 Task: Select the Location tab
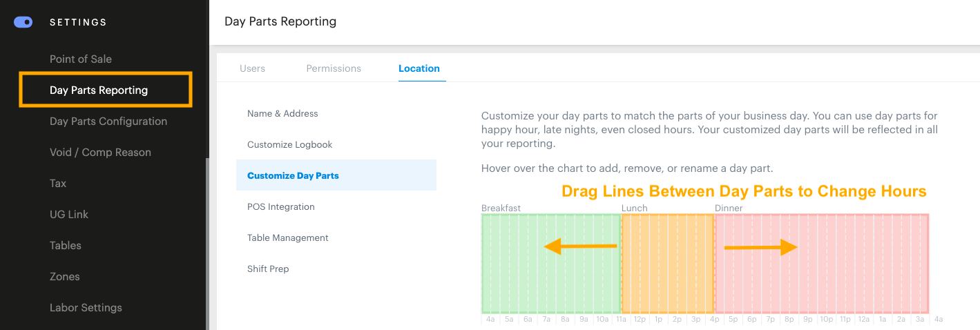(419, 68)
